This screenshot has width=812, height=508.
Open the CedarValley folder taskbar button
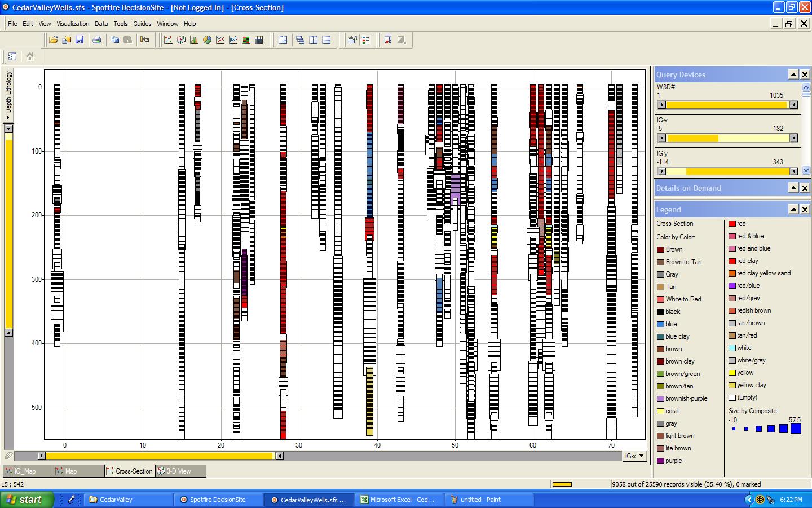pyautogui.click(x=129, y=500)
